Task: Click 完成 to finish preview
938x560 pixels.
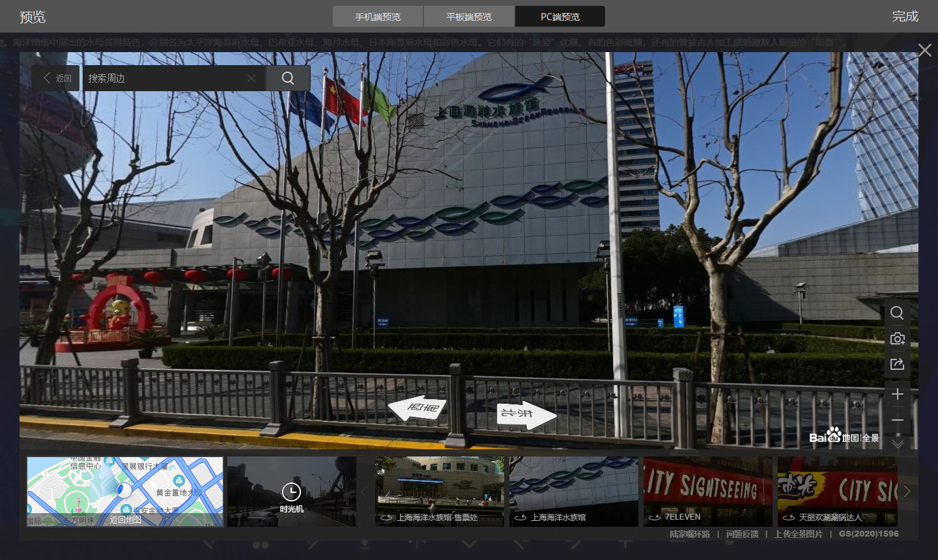Action: [905, 16]
